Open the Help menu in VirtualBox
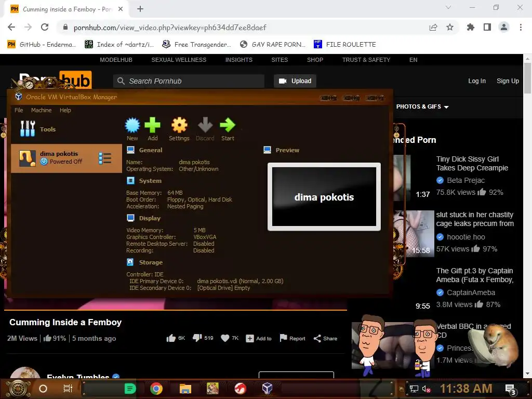This screenshot has width=532, height=399. coord(65,110)
